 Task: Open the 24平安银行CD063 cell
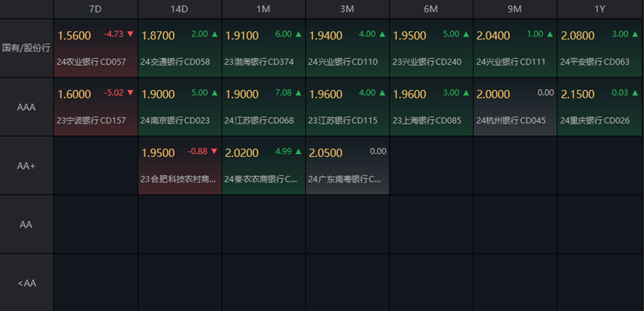click(x=601, y=48)
